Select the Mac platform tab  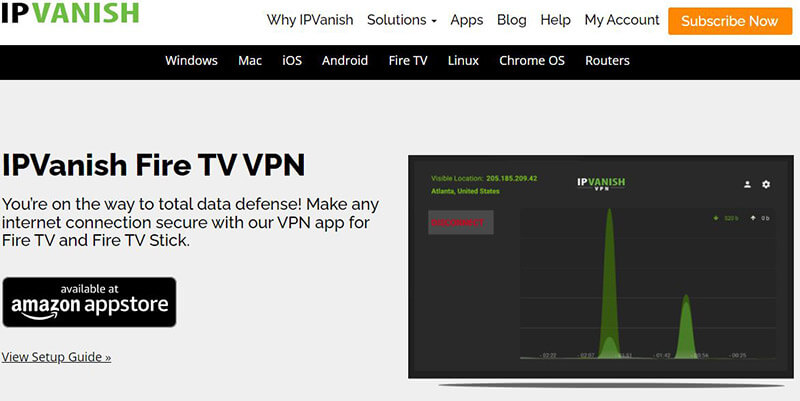click(250, 61)
